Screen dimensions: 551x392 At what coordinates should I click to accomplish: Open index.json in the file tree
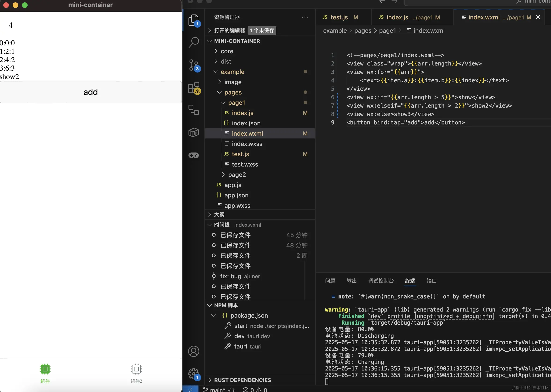pyautogui.click(x=260, y=123)
